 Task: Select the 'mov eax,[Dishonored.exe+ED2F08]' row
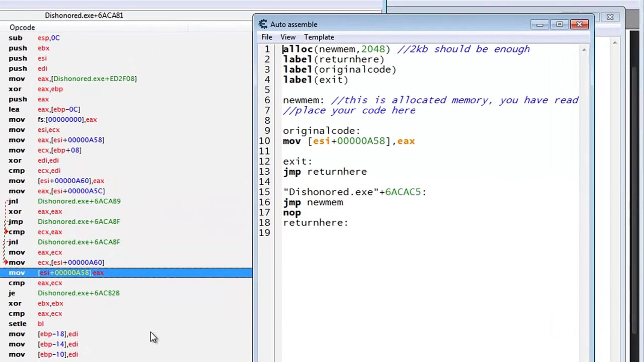(126, 79)
